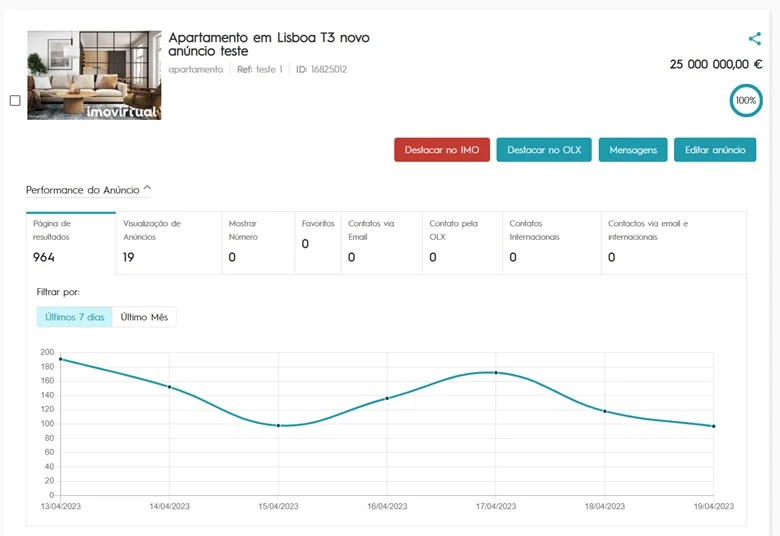Screen dimensions: 780x536
Task: Show the Contato pela OLX stats
Action: (x=461, y=242)
